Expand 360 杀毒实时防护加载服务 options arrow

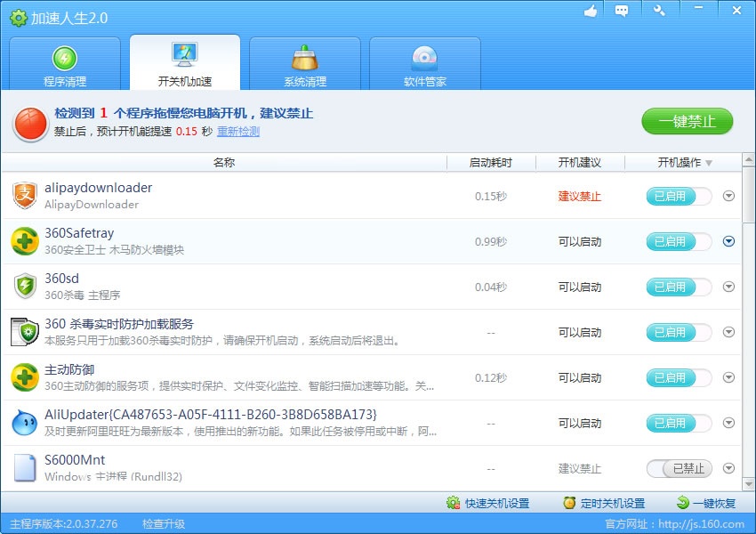click(729, 332)
